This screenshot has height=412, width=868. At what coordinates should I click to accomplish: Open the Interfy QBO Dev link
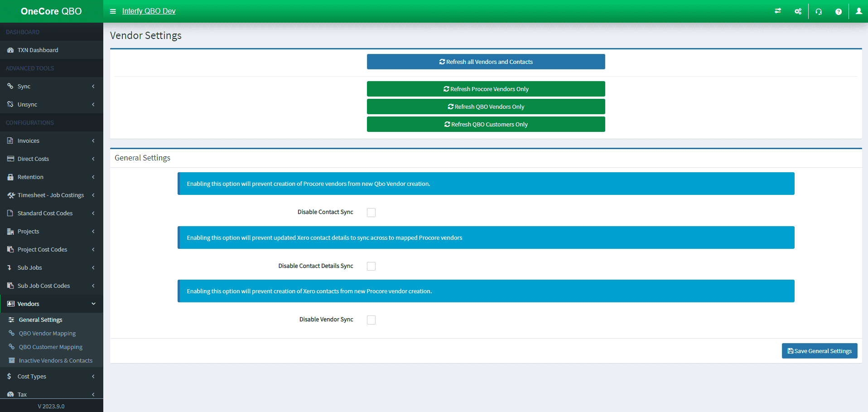[149, 11]
